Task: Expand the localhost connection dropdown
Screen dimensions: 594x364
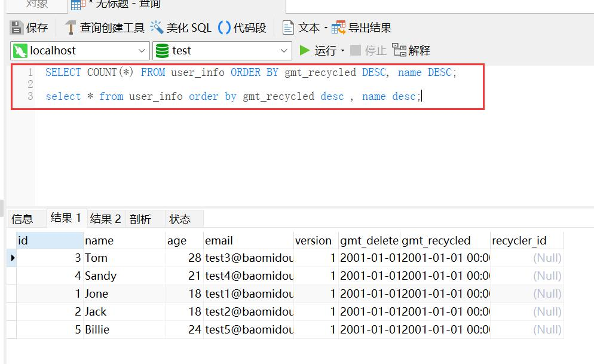Action: tap(142, 51)
